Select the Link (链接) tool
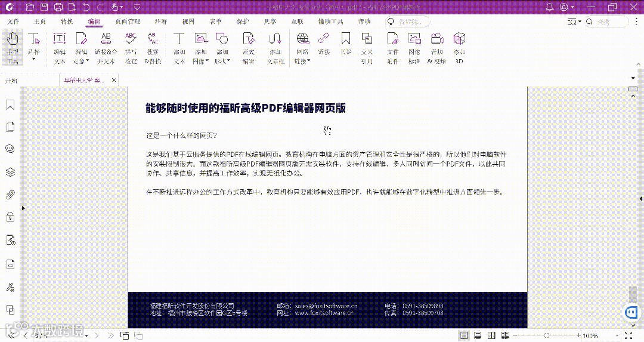 click(324, 44)
